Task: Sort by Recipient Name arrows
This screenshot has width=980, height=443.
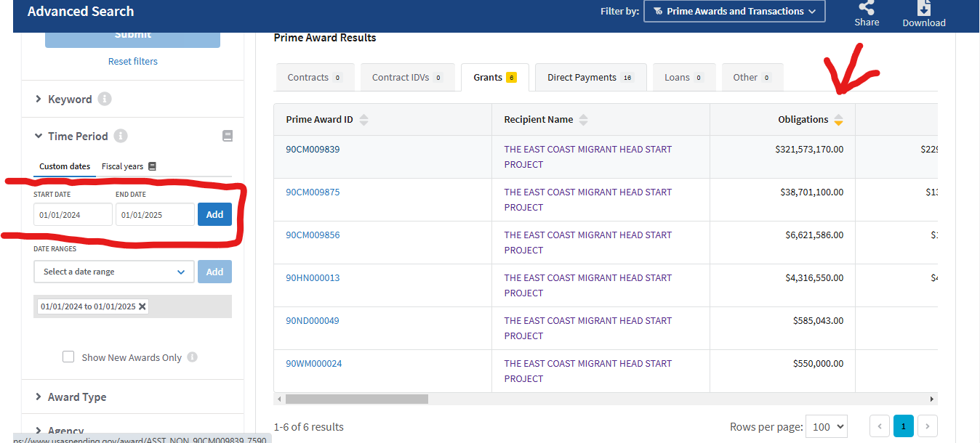Action: pos(583,120)
